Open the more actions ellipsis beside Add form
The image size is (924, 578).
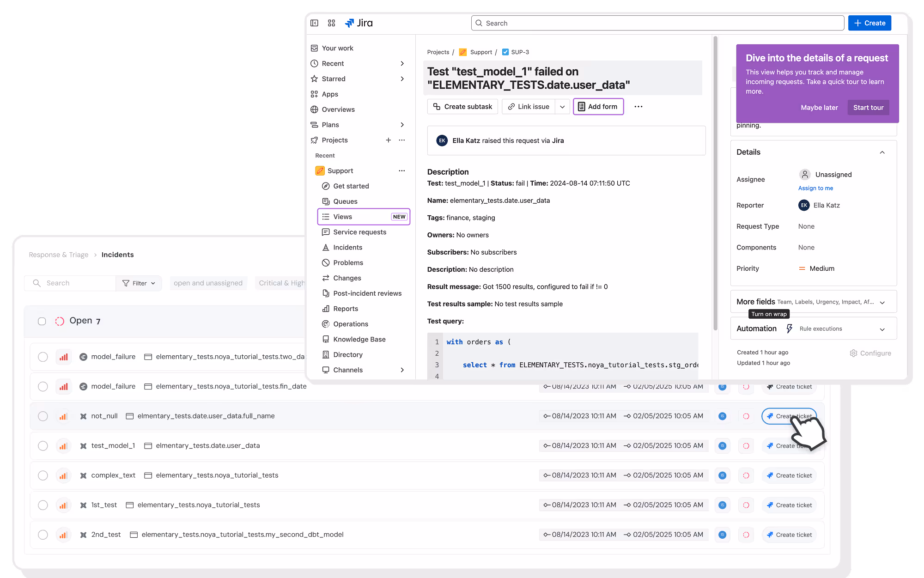click(x=638, y=107)
